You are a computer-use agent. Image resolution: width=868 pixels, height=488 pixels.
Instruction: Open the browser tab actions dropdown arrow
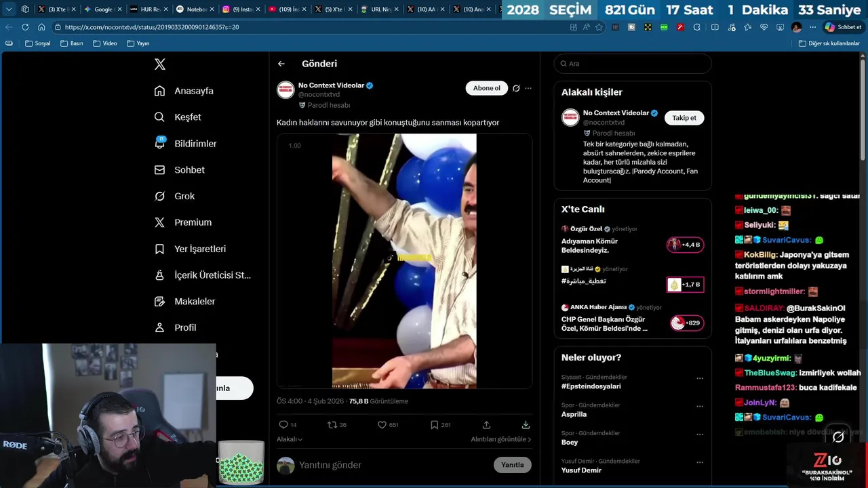(9, 9)
